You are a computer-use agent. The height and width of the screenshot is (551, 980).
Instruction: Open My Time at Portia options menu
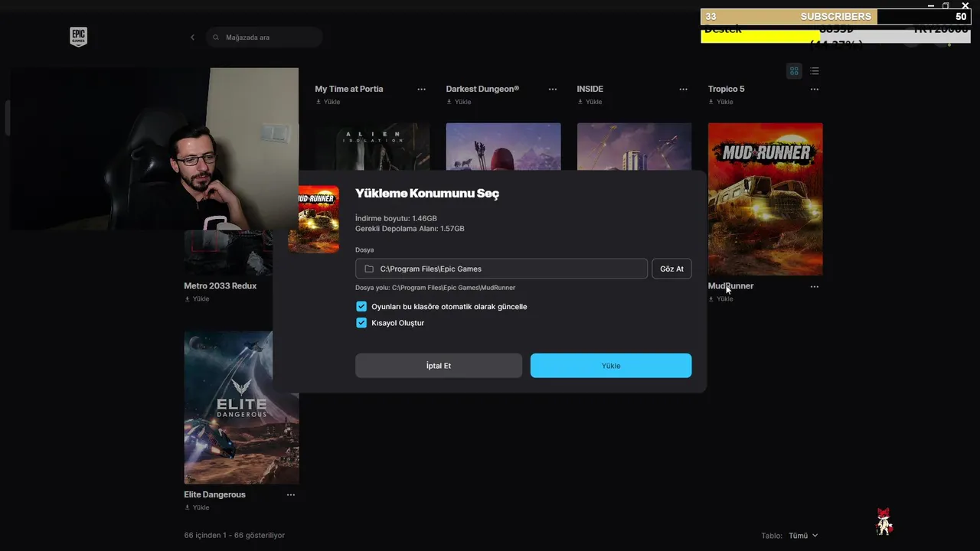(421, 90)
